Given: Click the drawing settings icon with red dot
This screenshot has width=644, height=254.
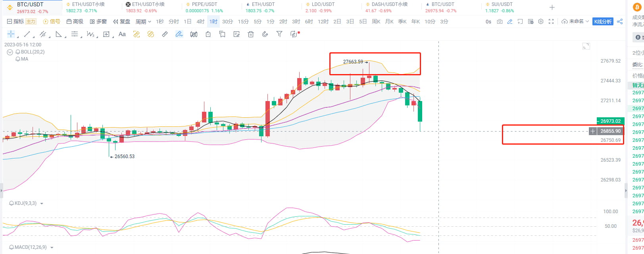Looking at the screenshot, I should pos(294,34).
